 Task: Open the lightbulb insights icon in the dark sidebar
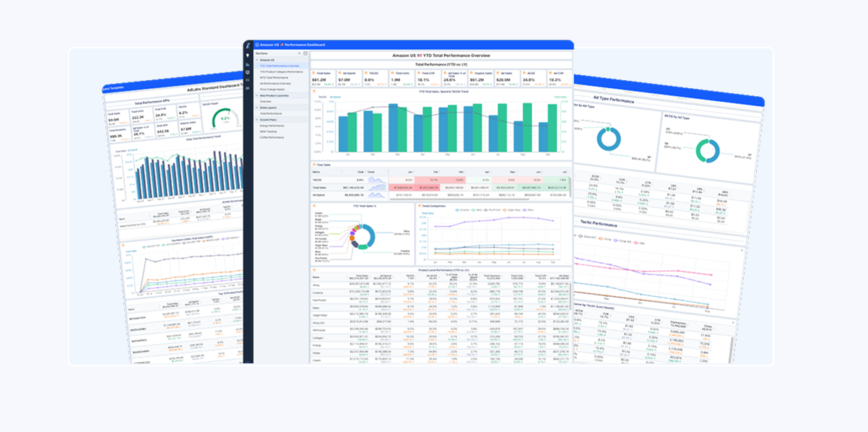[x=248, y=56]
